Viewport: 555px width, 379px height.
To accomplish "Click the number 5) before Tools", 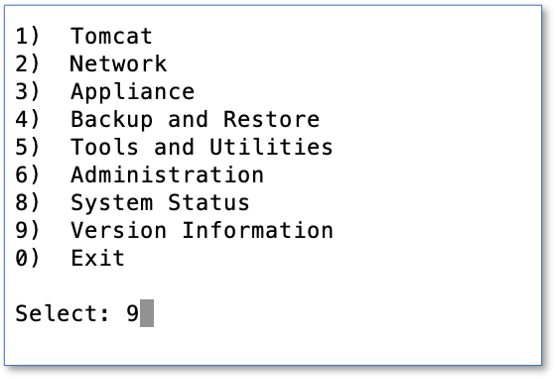I will (x=27, y=147).
